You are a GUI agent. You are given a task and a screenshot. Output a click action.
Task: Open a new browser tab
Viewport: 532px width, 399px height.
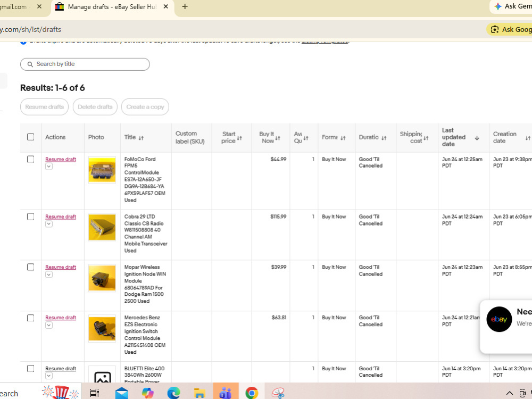point(185,6)
